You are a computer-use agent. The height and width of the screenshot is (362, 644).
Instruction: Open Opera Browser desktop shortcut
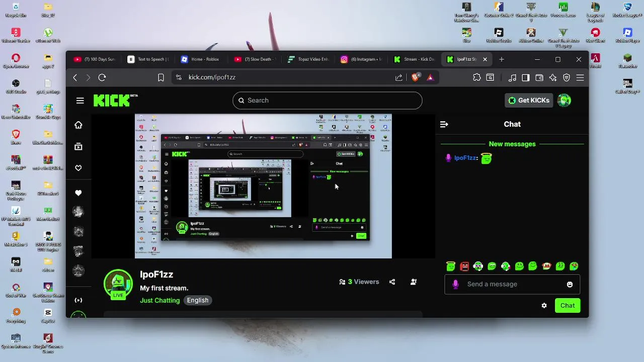[16, 61]
